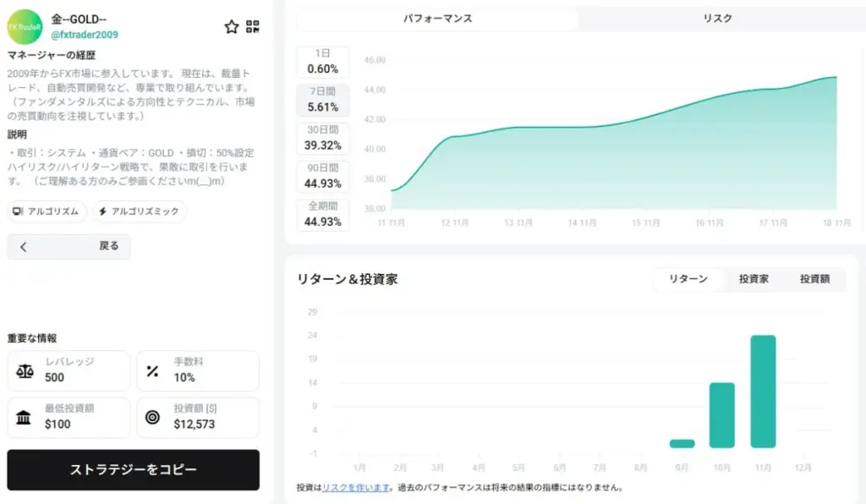Click the monitor icon on アルゴリズム badge
Viewport: 866px width, 504px height.
coord(18,211)
